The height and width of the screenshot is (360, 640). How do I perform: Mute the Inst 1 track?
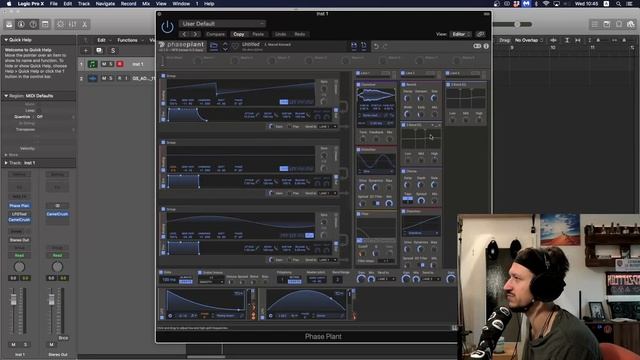coord(104,64)
